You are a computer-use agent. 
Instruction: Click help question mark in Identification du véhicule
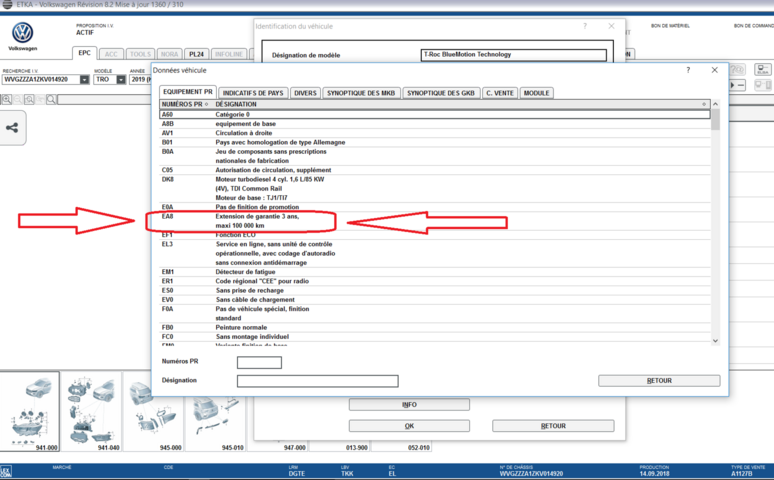(x=585, y=26)
